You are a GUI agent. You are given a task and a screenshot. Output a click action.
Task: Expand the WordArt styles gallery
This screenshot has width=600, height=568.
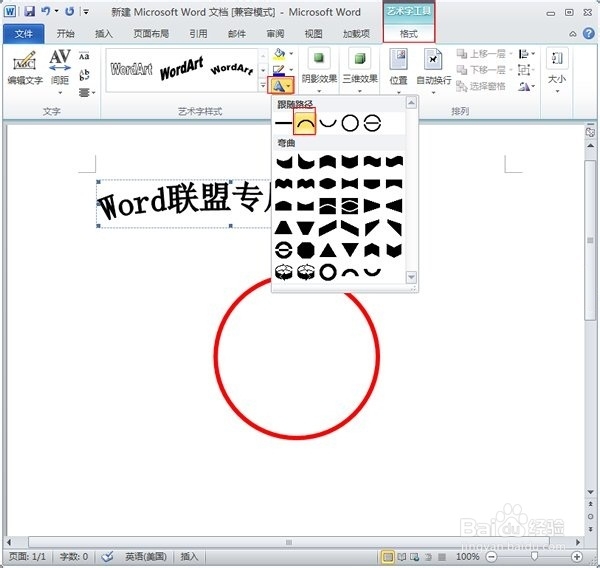tap(263, 85)
